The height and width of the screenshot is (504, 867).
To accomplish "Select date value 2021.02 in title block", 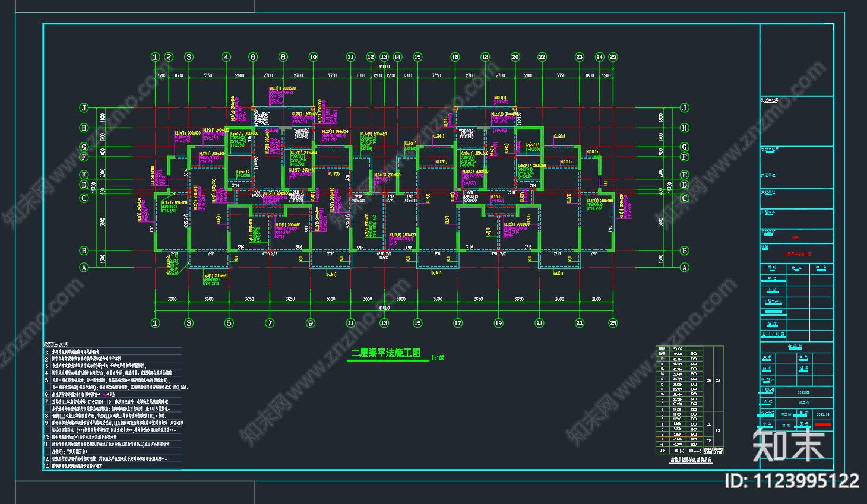I will (x=823, y=415).
